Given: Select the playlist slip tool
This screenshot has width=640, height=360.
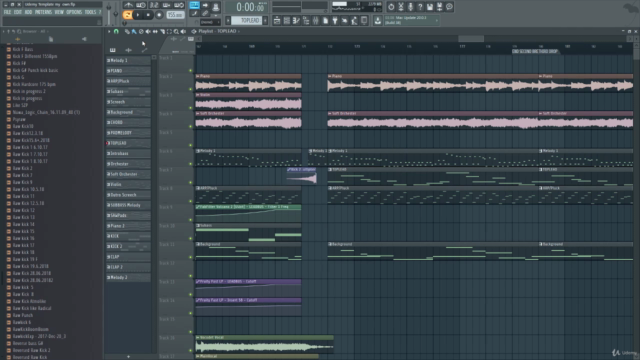Looking at the screenshot, I should [155, 31].
